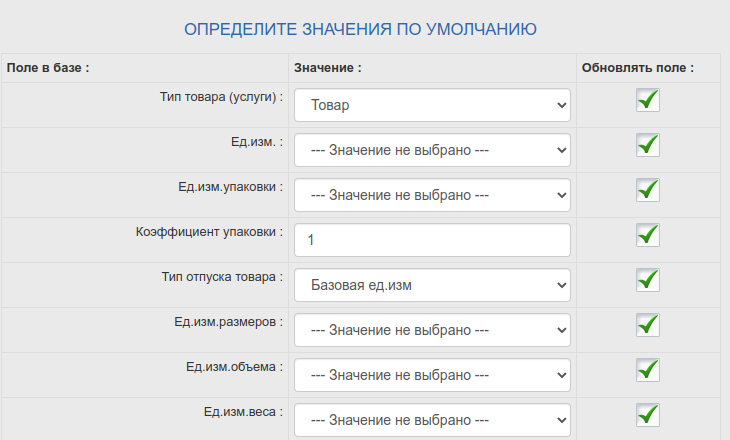Open the Ед.изм.упаковки dropdown list
This screenshot has height=440, width=730.
click(x=432, y=195)
